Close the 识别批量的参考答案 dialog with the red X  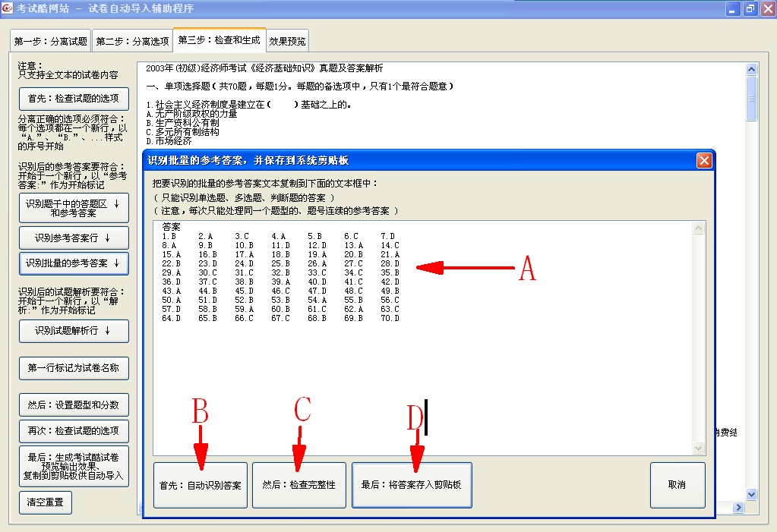click(x=704, y=160)
